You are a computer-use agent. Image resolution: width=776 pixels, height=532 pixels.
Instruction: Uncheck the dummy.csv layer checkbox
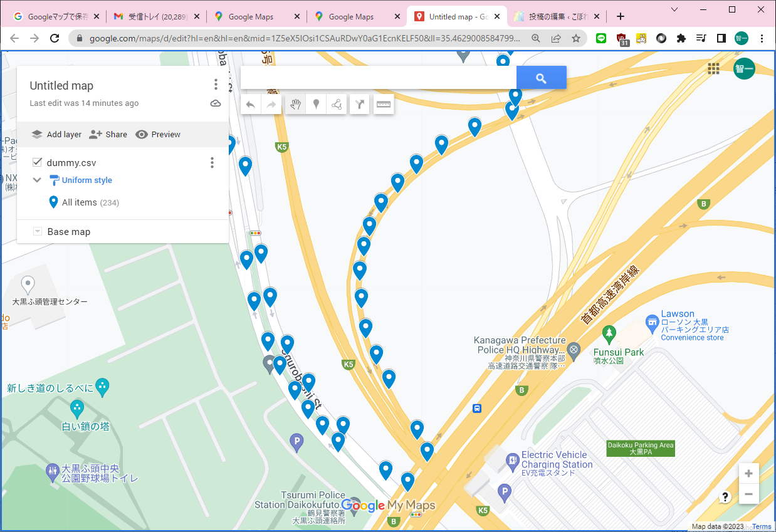click(x=37, y=163)
